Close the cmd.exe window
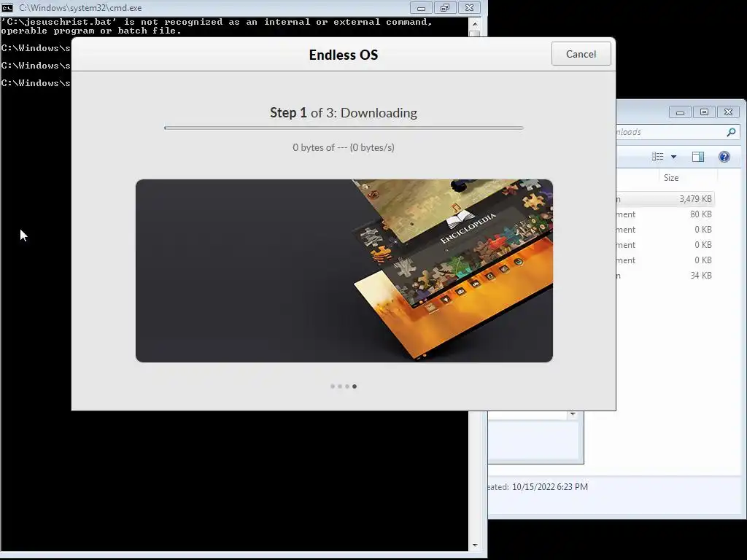Screen dimensions: 747x560 pyautogui.click(x=469, y=7)
